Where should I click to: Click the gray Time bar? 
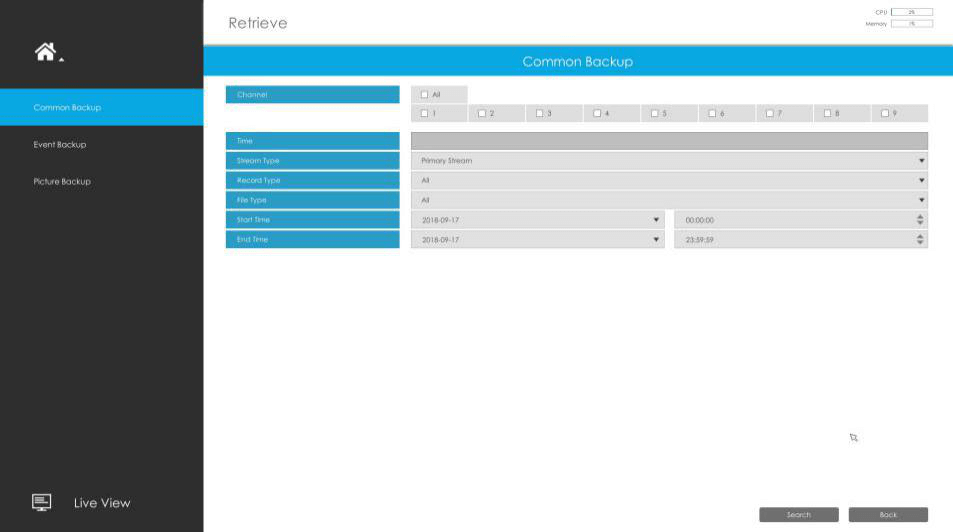pyautogui.click(x=668, y=141)
